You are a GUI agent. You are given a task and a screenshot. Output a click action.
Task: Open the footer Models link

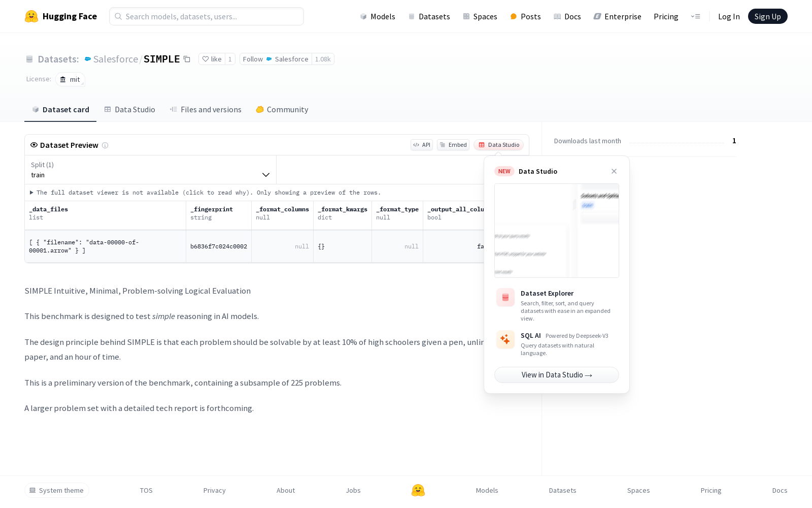coord(487,490)
